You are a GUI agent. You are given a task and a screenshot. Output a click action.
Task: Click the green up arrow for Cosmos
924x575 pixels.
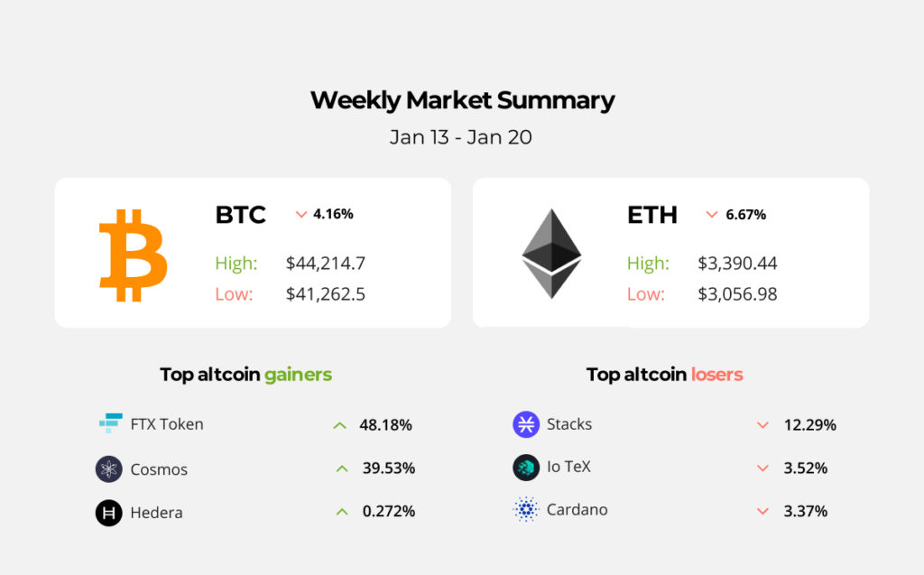(x=341, y=468)
